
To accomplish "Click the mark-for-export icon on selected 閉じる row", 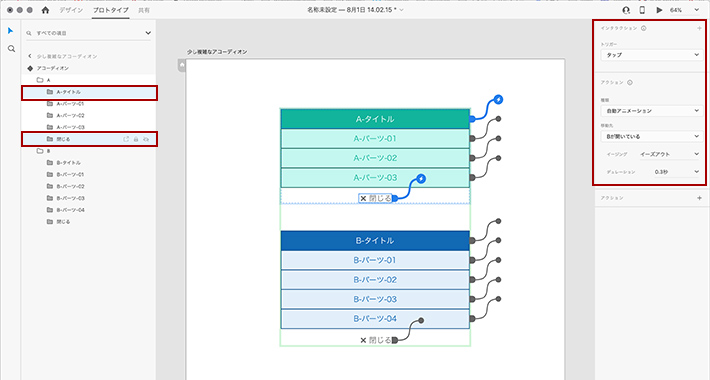I will click(x=126, y=139).
